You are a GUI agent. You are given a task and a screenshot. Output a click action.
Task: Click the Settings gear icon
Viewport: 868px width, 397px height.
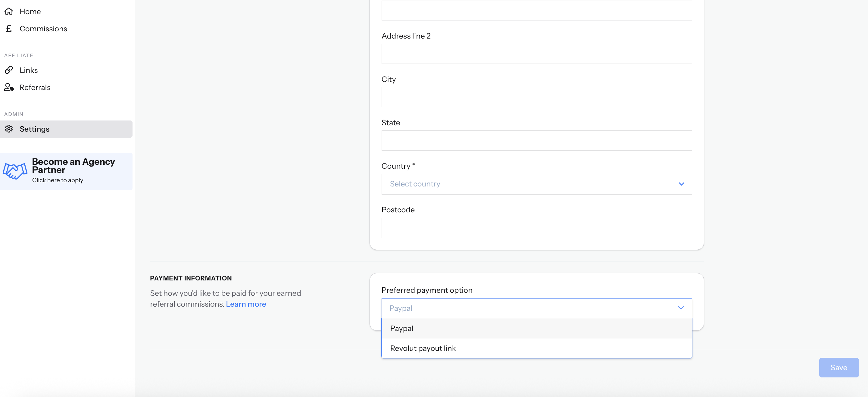click(9, 129)
